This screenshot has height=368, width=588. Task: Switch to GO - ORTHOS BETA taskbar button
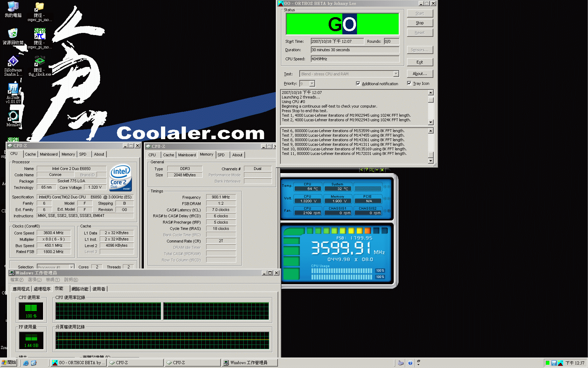pyautogui.click(x=78, y=363)
